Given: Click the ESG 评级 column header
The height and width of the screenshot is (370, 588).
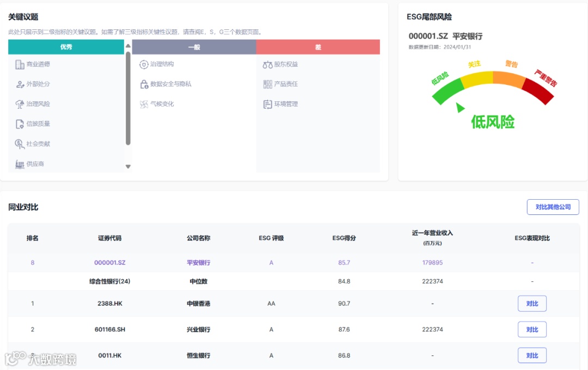Looking at the screenshot, I should point(271,238).
